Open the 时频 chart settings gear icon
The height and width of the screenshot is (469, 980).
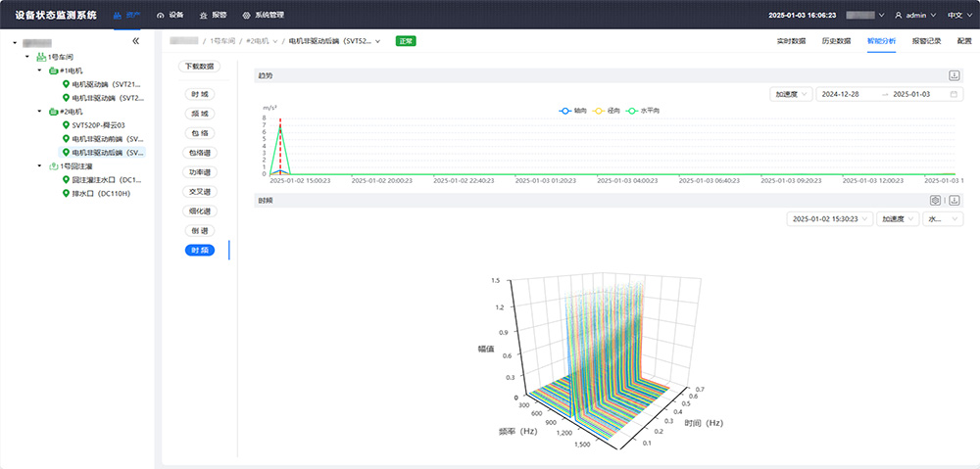pos(935,201)
